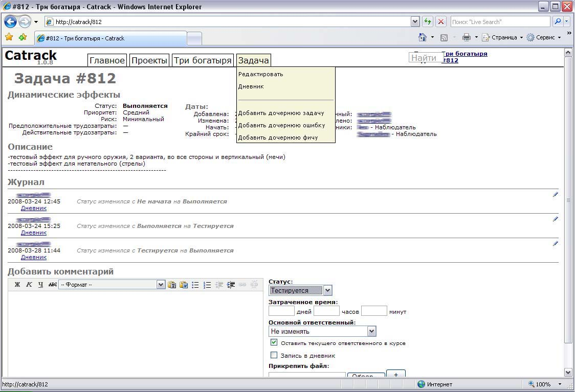Apply strikethrough formatting in the editor

coord(52,285)
